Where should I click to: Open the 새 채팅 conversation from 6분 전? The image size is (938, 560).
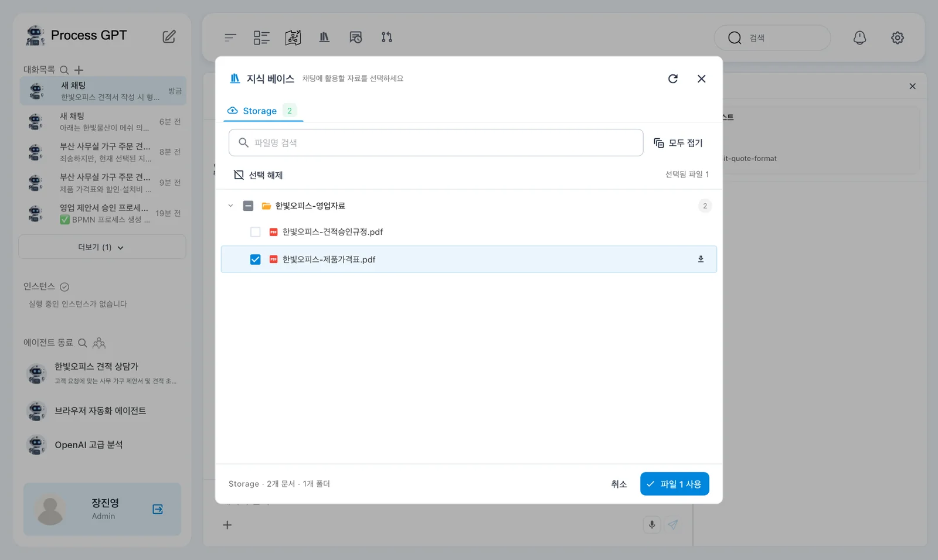(103, 122)
